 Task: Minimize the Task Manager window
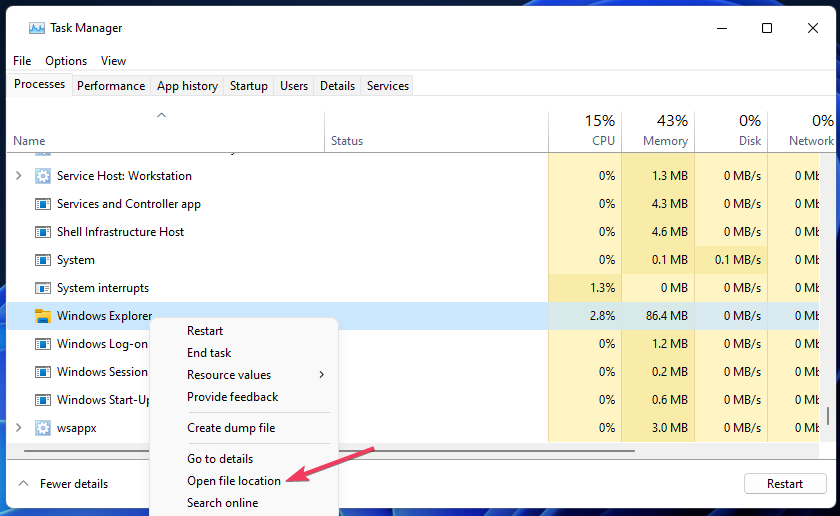click(x=722, y=28)
